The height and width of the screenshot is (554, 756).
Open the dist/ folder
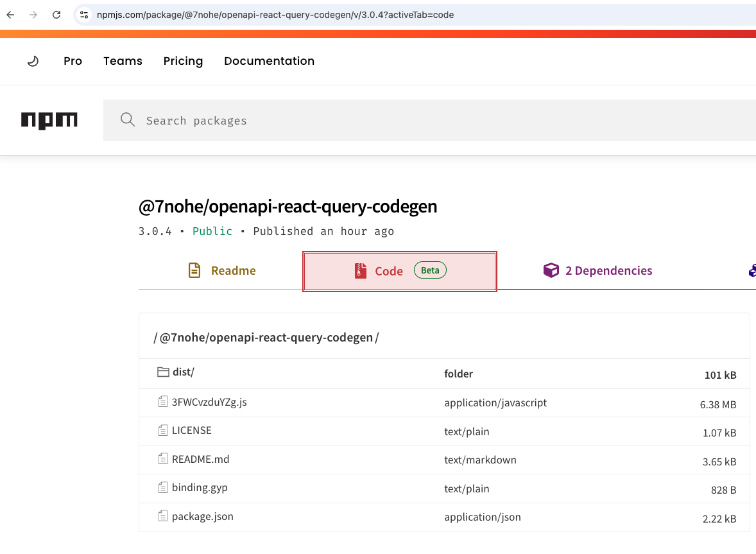183,372
